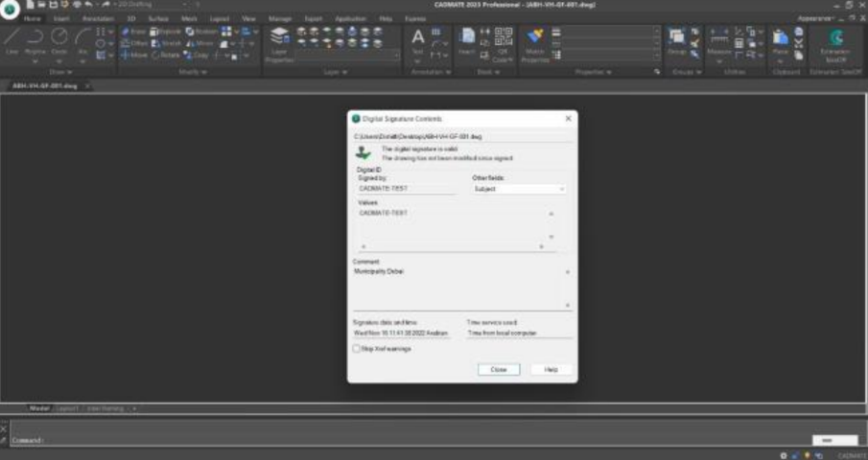Open the Other fields Subject dropdown
The width and height of the screenshot is (868, 460).
tap(519, 190)
